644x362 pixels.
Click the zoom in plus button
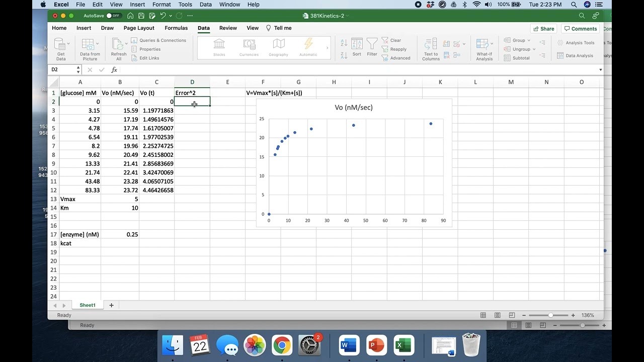pos(573,315)
